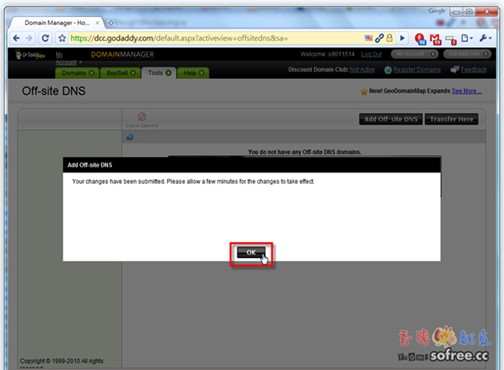Click the blue refresh icon in the DNS list

[130, 137]
